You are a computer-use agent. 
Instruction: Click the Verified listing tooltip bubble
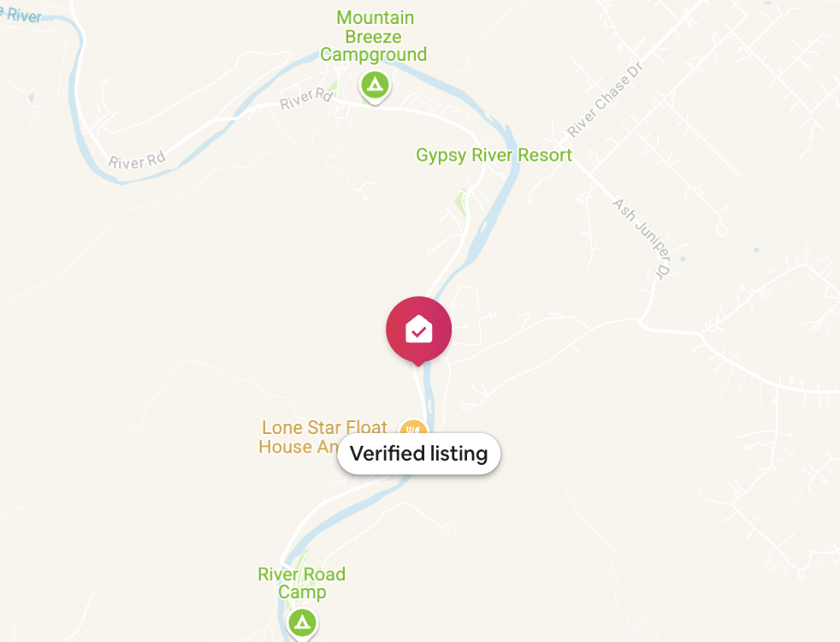(x=419, y=454)
